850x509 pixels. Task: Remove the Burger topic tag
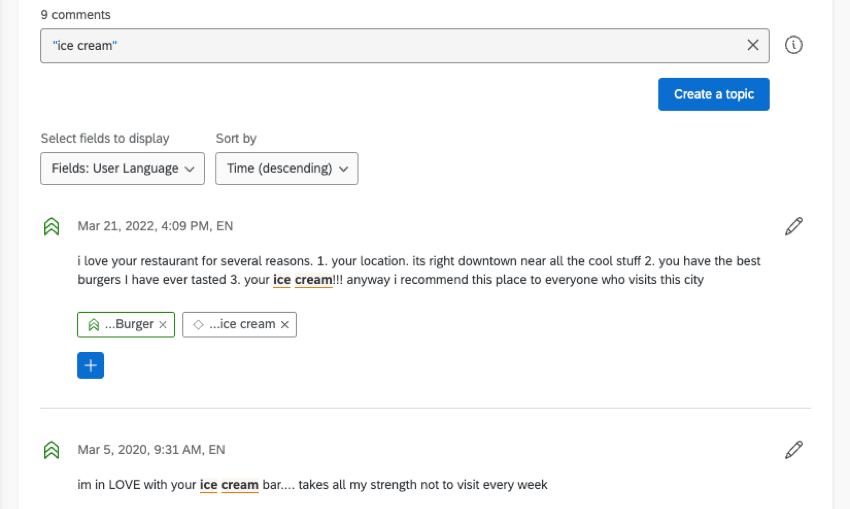click(163, 324)
